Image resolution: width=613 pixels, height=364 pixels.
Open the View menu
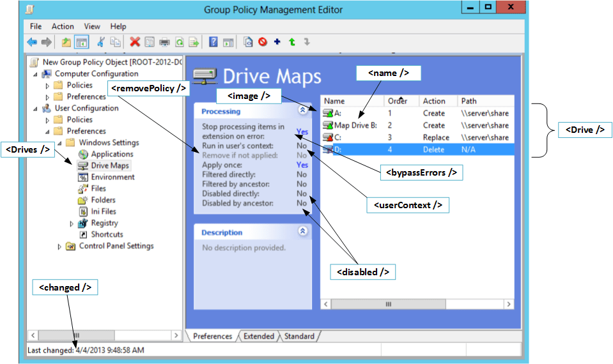point(92,26)
